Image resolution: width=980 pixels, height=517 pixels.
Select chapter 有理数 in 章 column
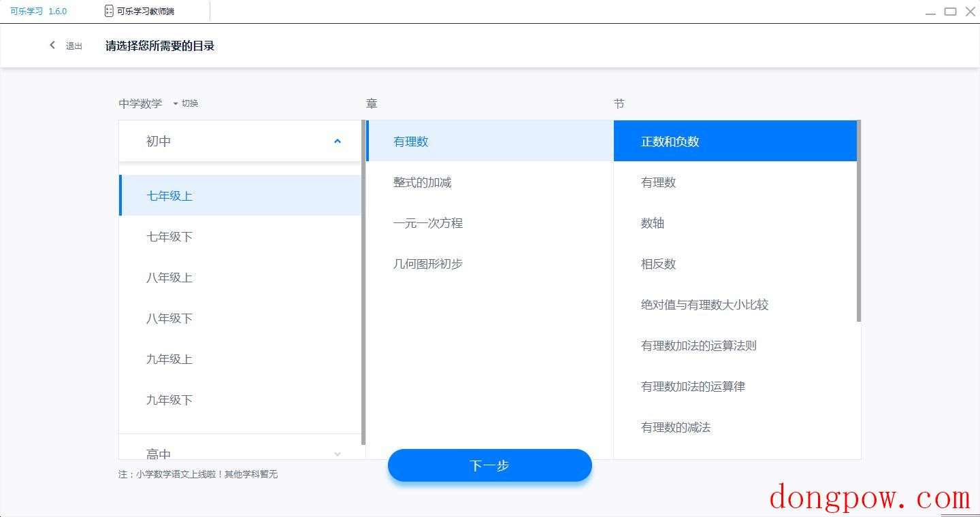(x=490, y=141)
